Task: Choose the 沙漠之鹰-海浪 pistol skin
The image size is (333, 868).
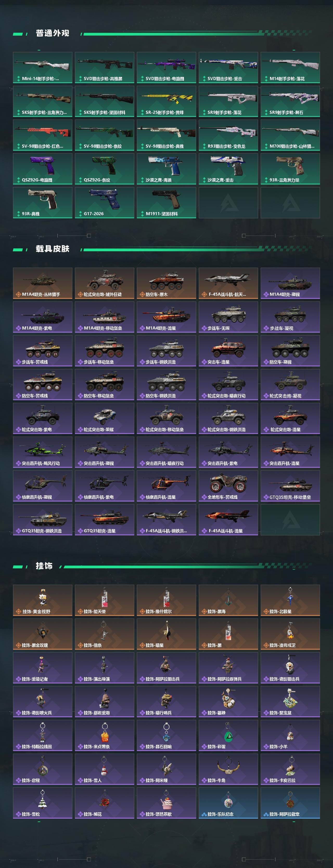Action: tap(166, 169)
